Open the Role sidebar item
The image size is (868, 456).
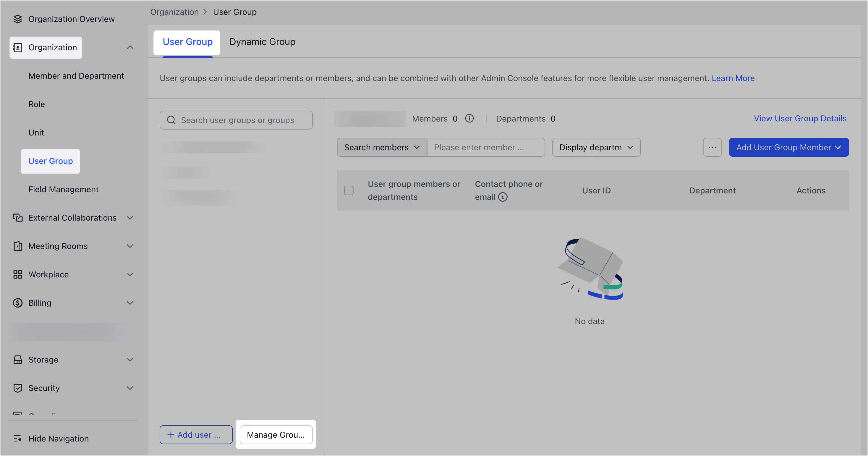coord(36,104)
